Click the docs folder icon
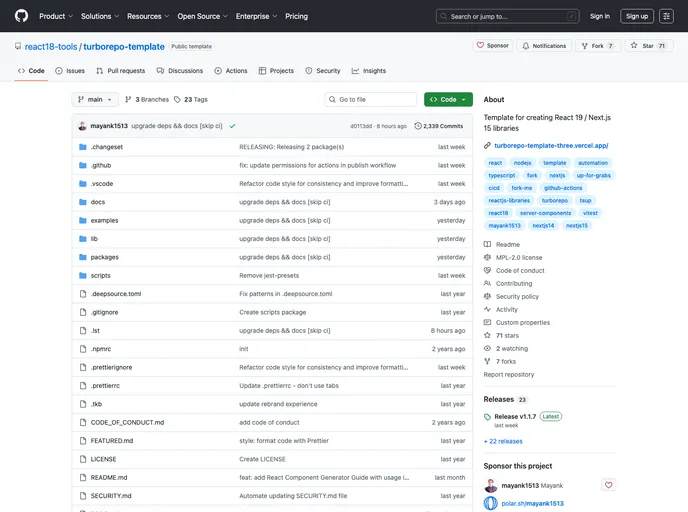 82,202
